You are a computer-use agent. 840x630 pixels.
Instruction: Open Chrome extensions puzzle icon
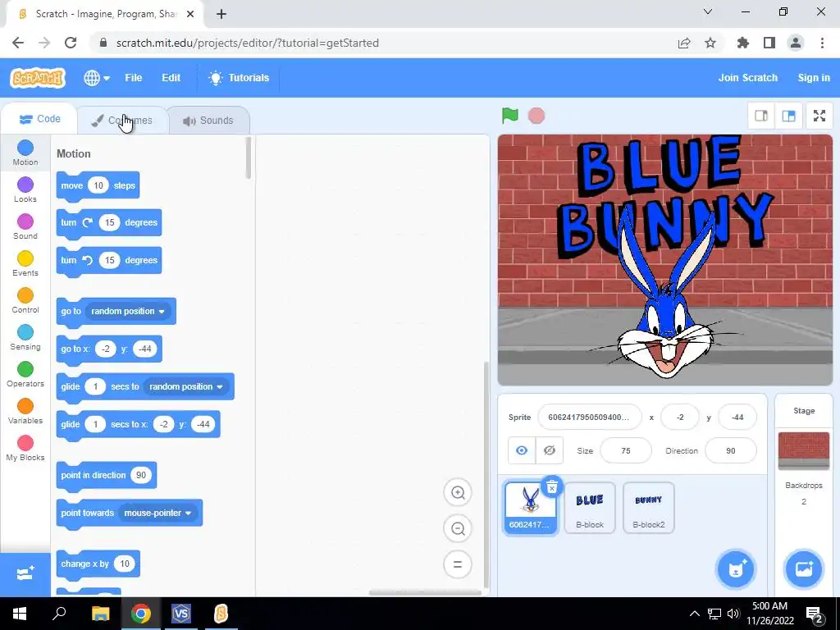pyautogui.click(x=742, y=43)
